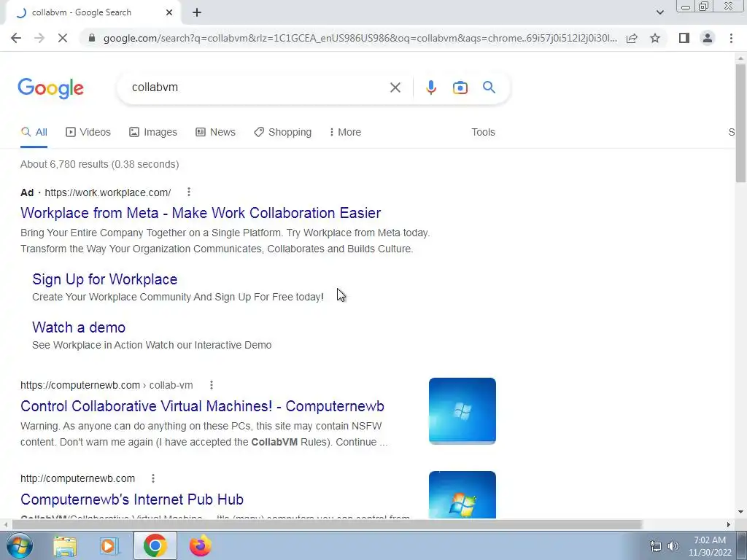Open the Windows Start menu
This screenshot has height=560, width=747.
tap(19, 545)
